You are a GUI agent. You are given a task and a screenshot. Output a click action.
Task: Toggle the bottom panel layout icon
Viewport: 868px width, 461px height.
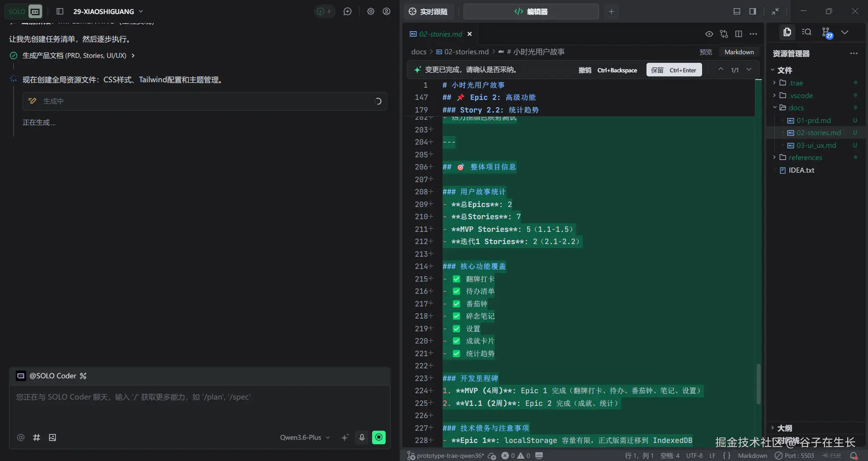[737, 11]
